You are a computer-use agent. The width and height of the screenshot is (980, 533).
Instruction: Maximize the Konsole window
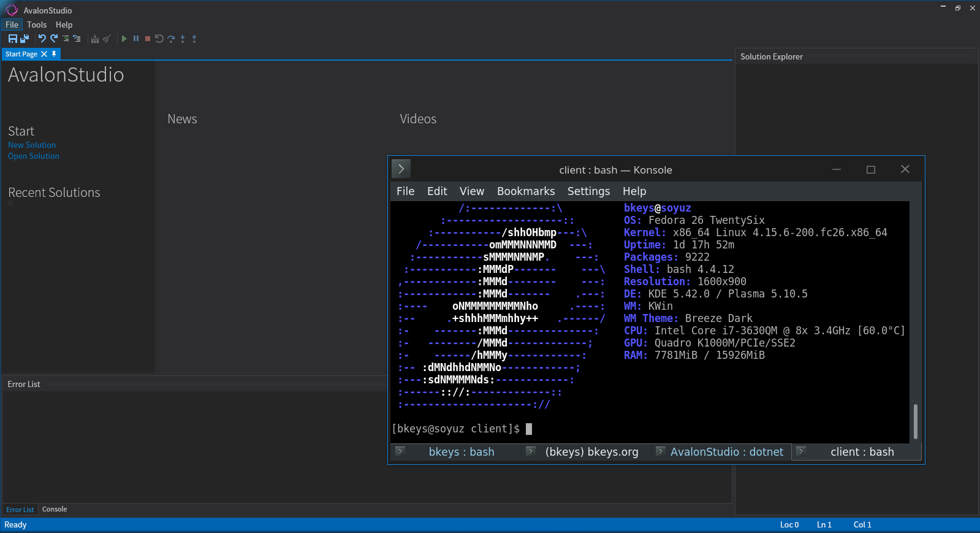[x=871, y=169]
